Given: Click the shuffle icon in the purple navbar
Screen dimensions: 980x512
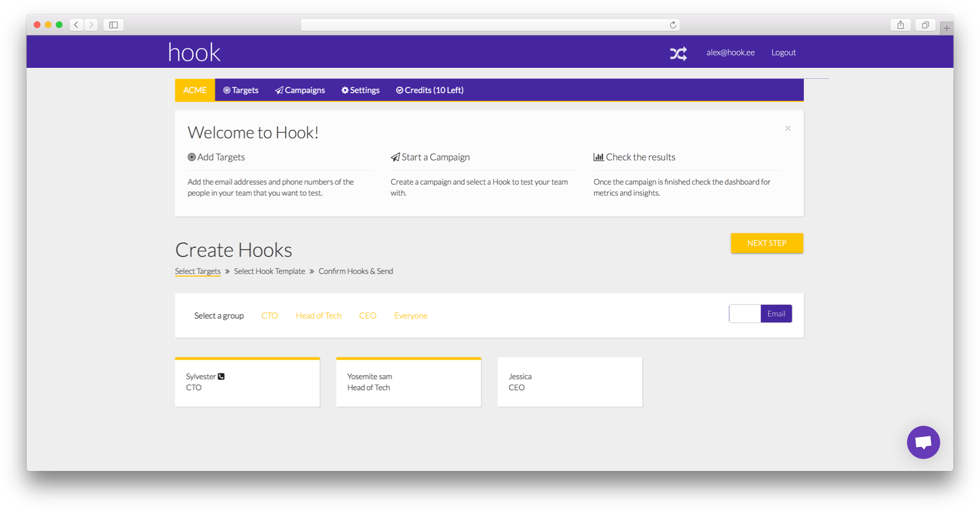Looking at the screenshot, I should 678,53.
